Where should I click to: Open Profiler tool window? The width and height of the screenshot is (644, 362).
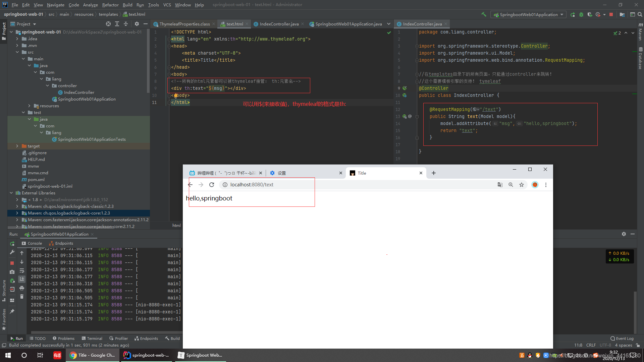(119, 339)
